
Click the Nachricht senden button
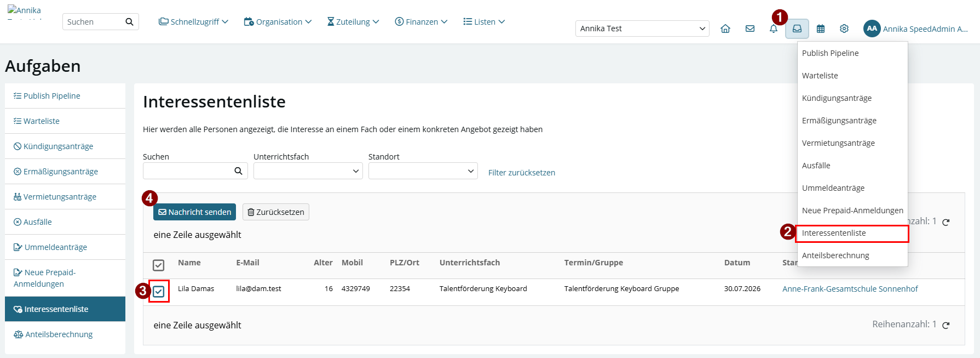point(194,212)
